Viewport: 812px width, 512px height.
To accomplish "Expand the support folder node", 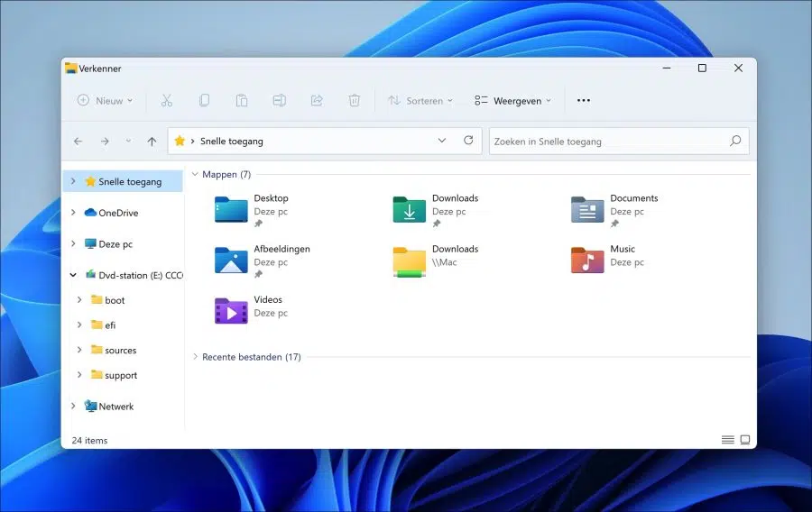I will click(79, 375).
